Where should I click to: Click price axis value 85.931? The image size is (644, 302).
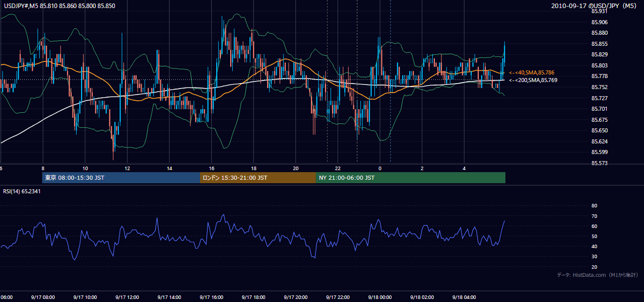(600, 11)
